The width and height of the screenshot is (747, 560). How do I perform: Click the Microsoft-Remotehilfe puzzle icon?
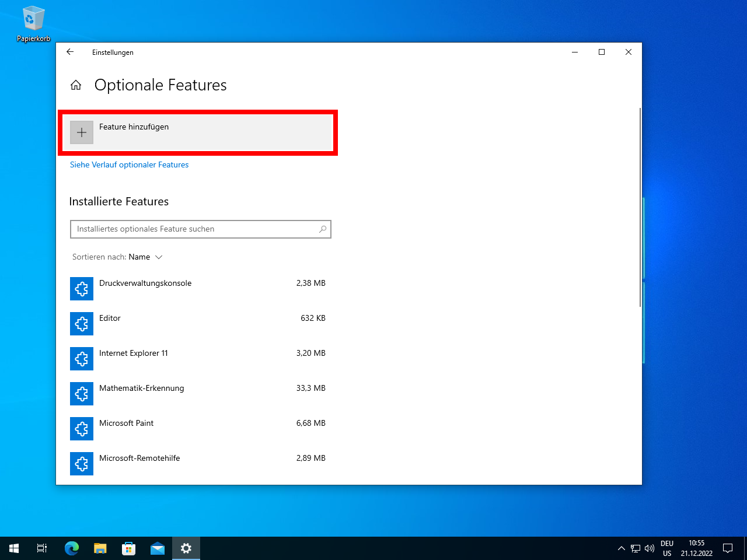(x=82, y=464)
